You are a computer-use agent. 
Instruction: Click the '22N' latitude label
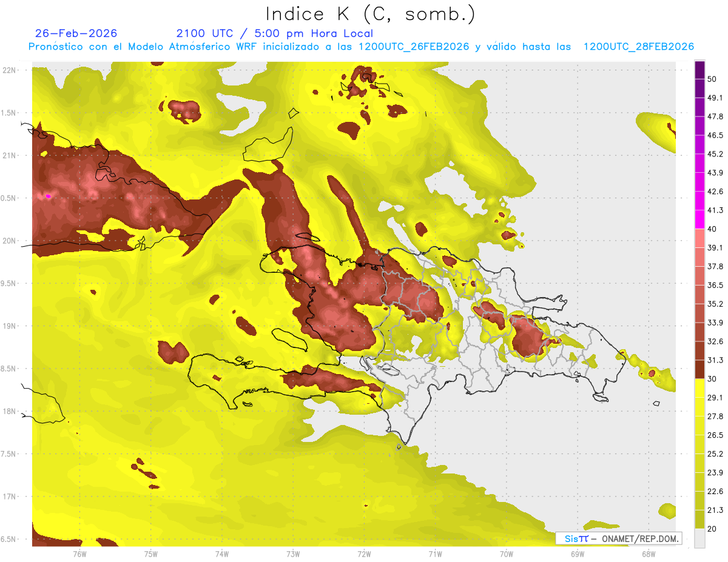pos(10,70)
